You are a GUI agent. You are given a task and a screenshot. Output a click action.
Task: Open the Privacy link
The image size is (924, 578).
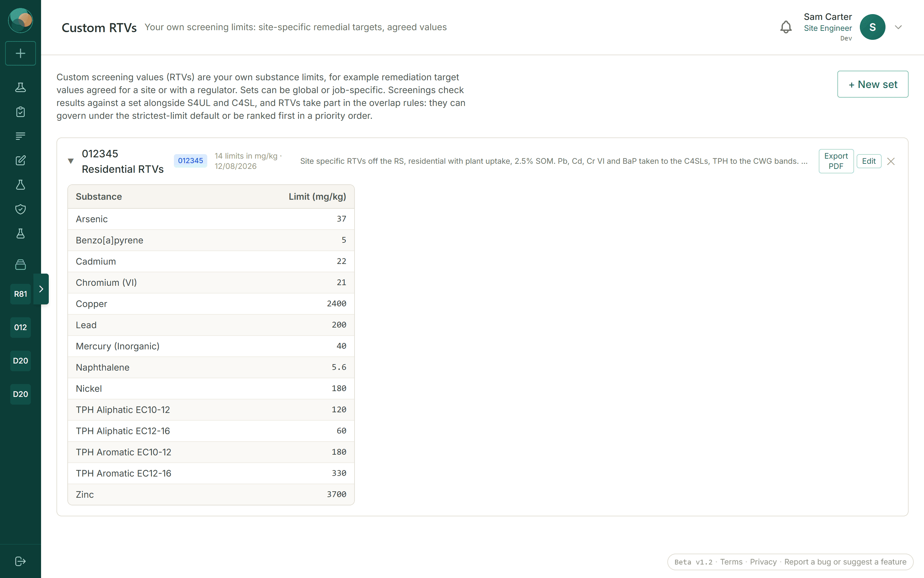763,562
